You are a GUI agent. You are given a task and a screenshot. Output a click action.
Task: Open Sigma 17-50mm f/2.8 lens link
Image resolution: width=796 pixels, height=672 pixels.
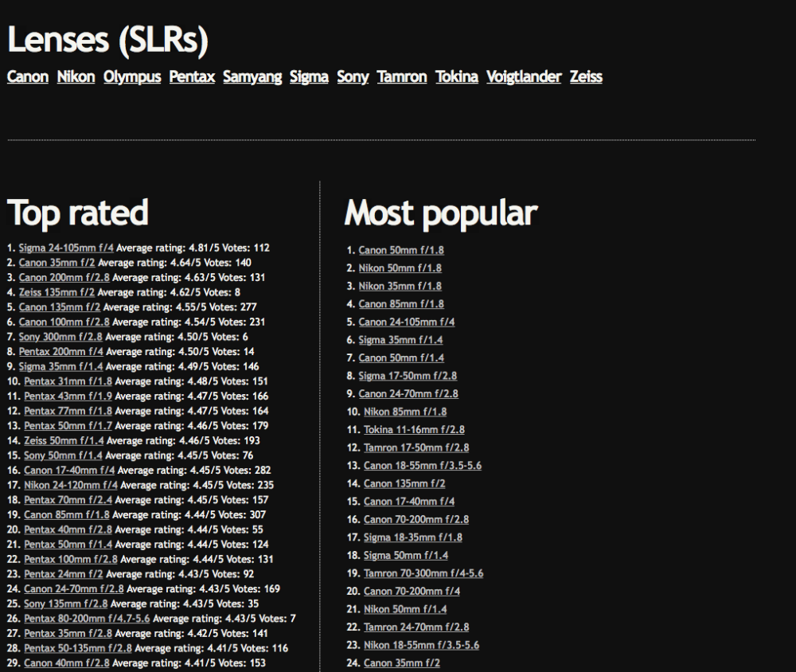point(408,376)
